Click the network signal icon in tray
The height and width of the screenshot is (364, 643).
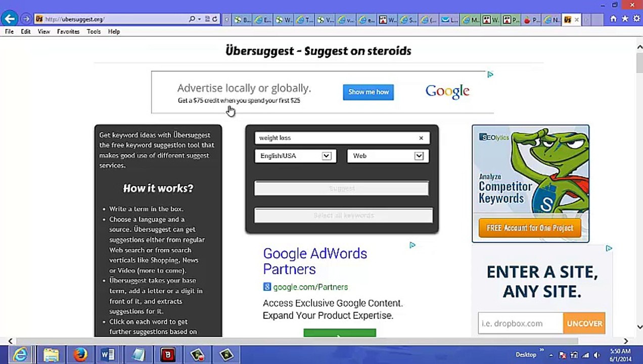[x=586, y=355]
